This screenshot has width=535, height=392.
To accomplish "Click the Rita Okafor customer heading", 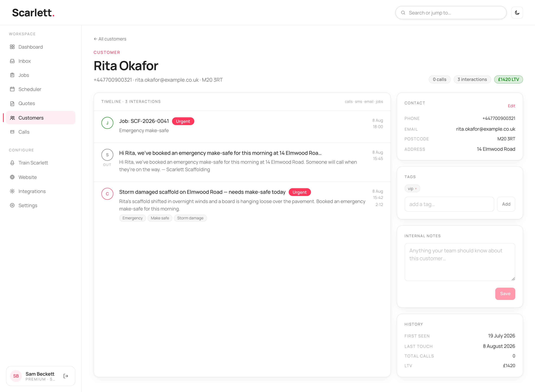I will coord(126,66).
